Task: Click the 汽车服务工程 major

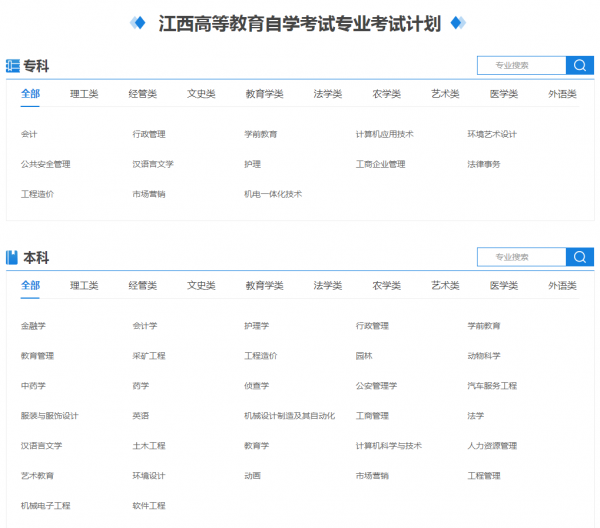Action: [x=492, y=386]
